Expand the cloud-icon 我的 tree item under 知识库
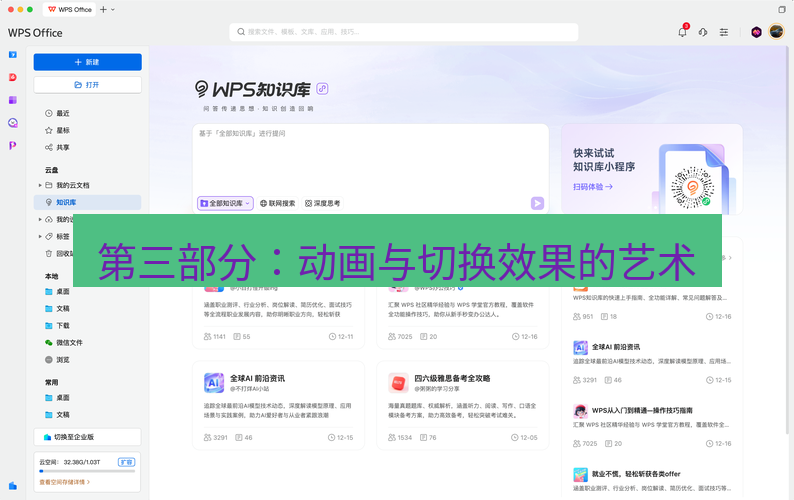 (x=40, y=219)
